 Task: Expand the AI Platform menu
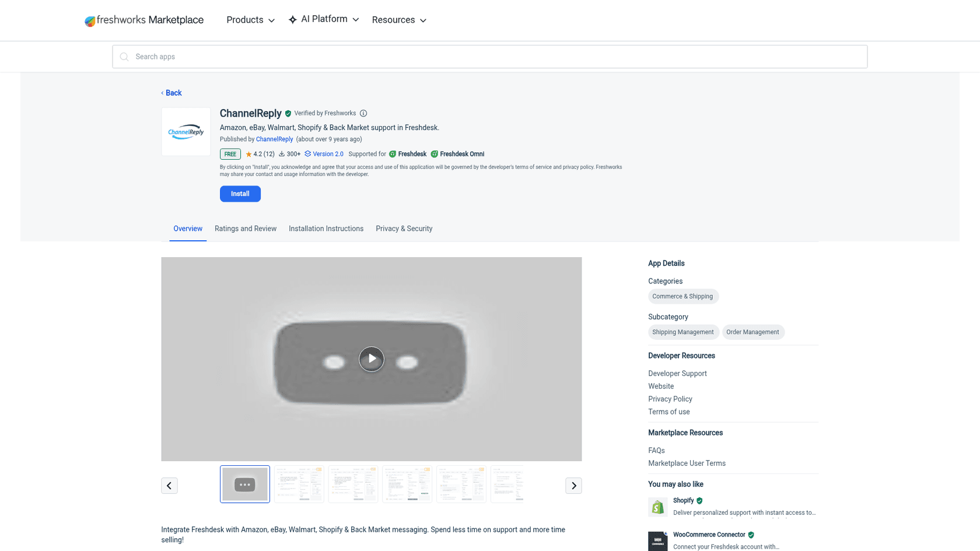(324, 20)
